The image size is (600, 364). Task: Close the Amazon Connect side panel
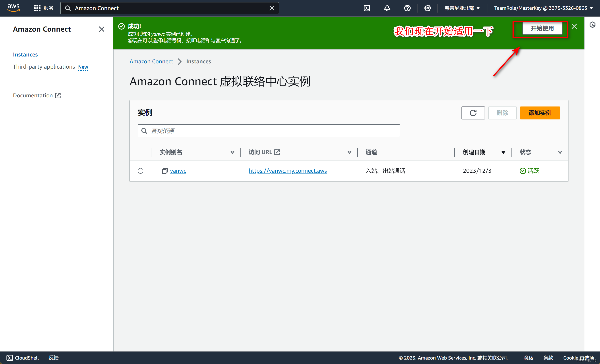[101, 29]
